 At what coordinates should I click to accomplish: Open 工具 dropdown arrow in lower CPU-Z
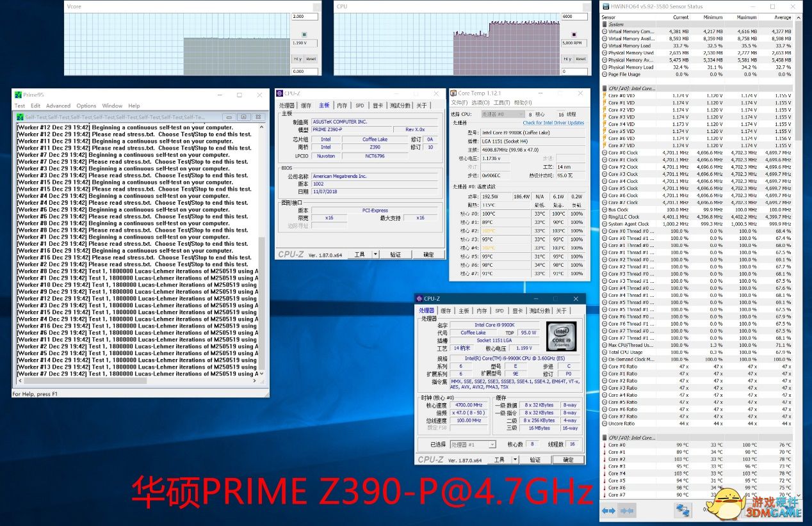point(516,460)
